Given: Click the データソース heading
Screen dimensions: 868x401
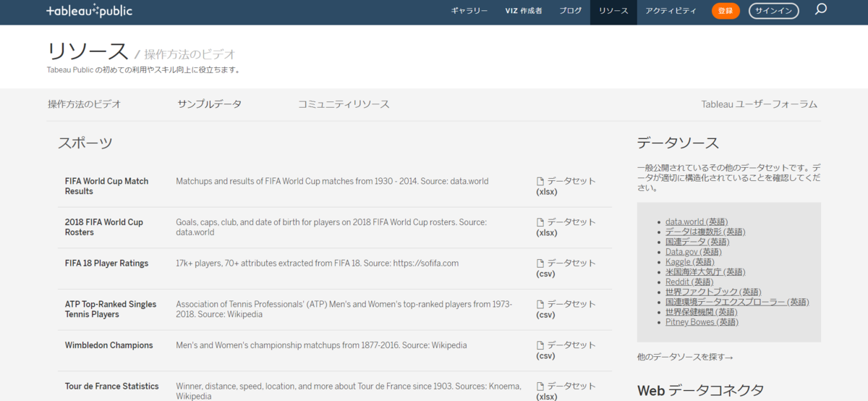Looking at the screenshot, I should click(678, 143).
